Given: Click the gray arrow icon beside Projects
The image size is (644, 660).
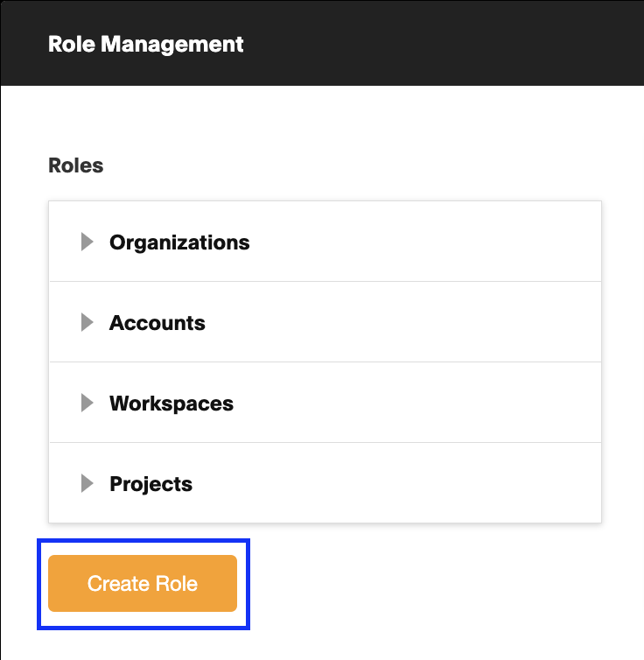Looking at the screenshot, I should [87, 483].
